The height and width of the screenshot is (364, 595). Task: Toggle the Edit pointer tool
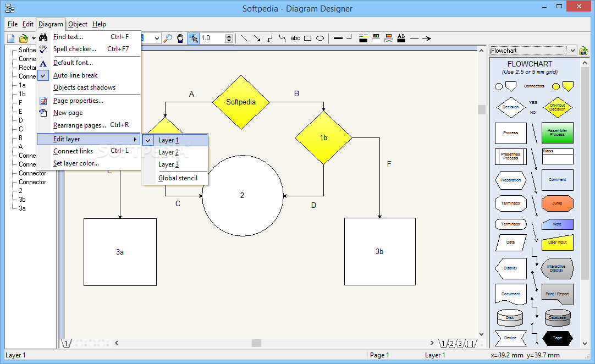point(193,38)
